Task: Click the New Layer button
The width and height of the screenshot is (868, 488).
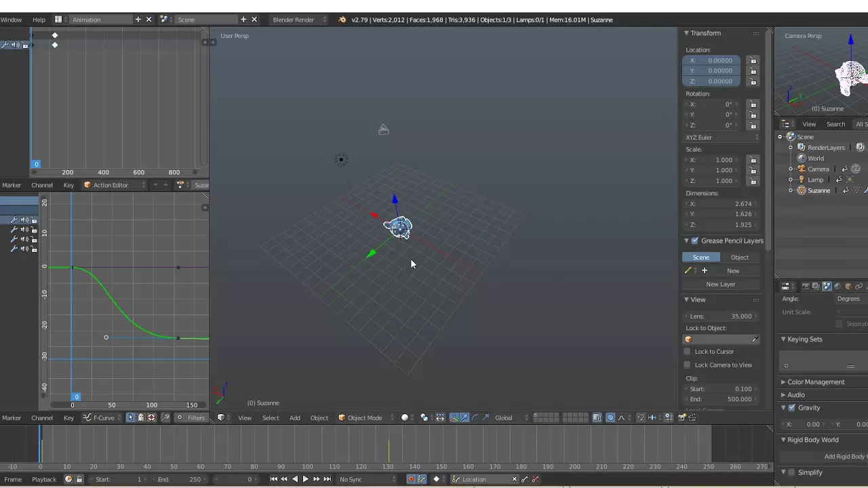Action: [721, 285]
